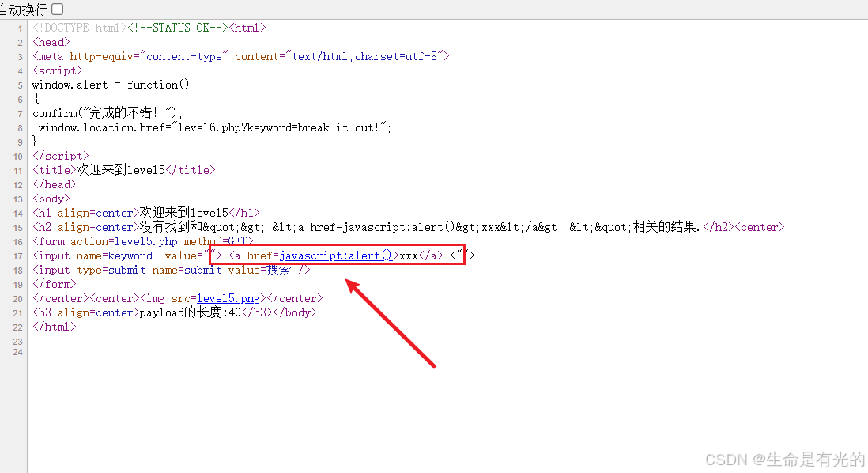Click line number 24 in the gutter

click(x=17, y=352)
